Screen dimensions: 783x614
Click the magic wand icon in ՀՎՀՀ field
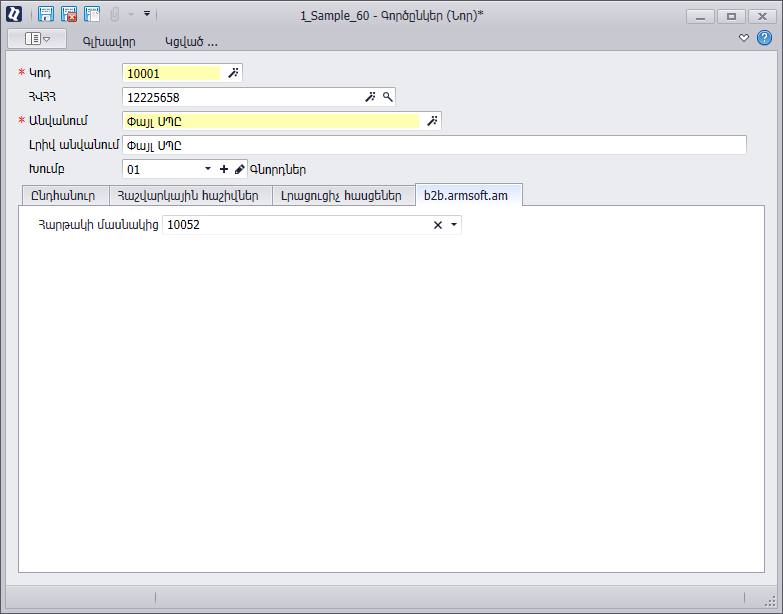pos(370,97)
